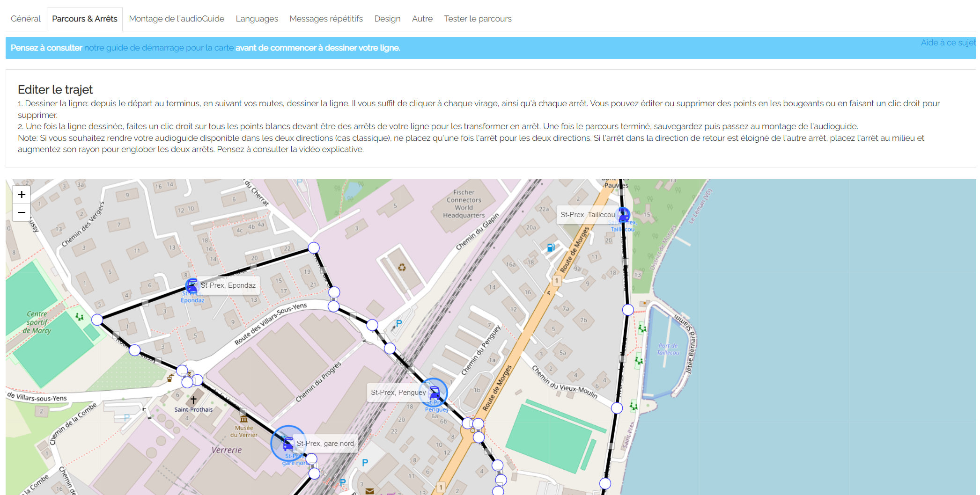Screen dimensions: 980x495
Task: Select the Parcours & Arrêts tab
Action: click(85, 19)
